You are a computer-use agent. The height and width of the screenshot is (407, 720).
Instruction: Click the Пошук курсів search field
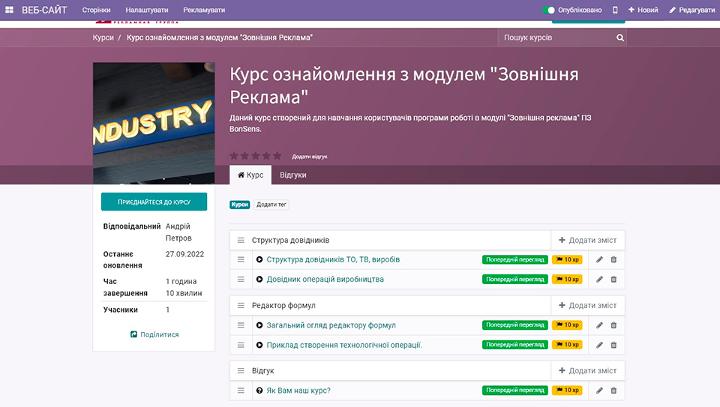(556, 38)
